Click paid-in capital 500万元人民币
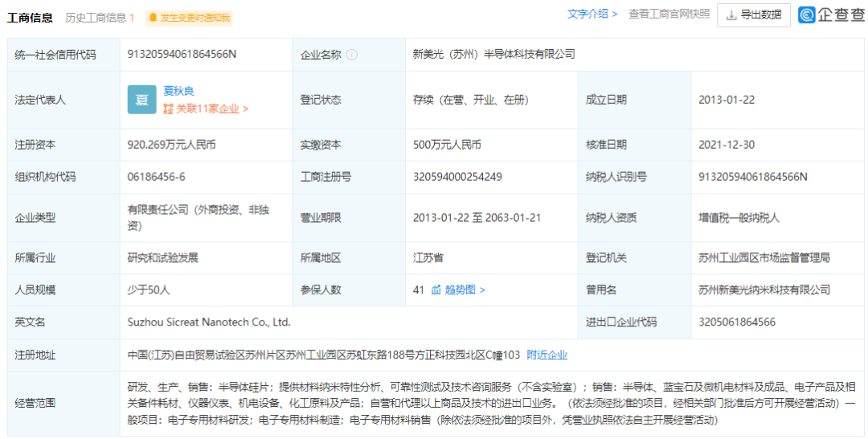Viewport: 868px width, 439px height. [447, 145]
